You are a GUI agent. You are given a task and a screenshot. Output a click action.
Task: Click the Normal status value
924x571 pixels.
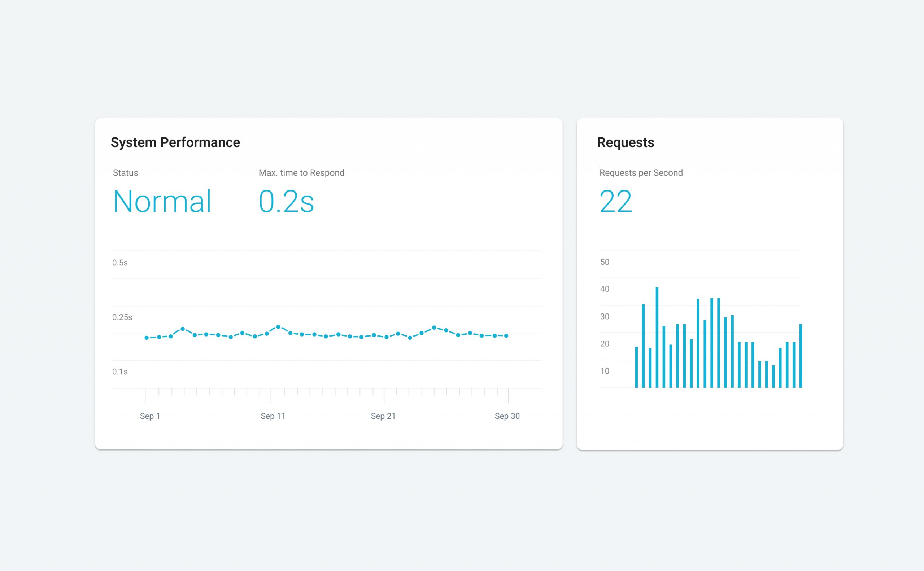162,201
